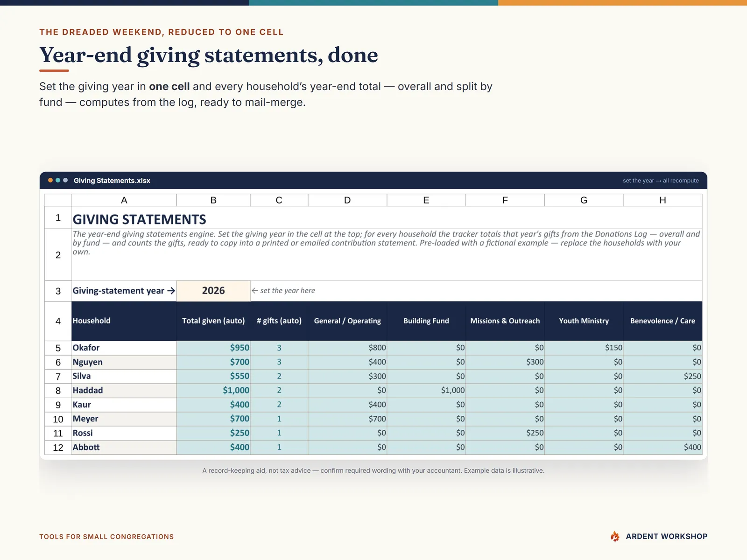The height and width of the screenshot is (560, 747).
Task: Select column H header
Action: 662,200
